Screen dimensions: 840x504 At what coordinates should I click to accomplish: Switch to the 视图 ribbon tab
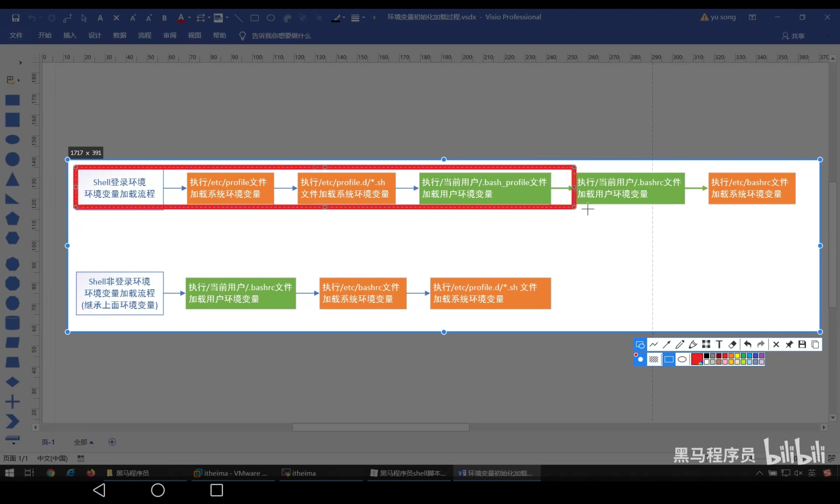pos(194,35)
